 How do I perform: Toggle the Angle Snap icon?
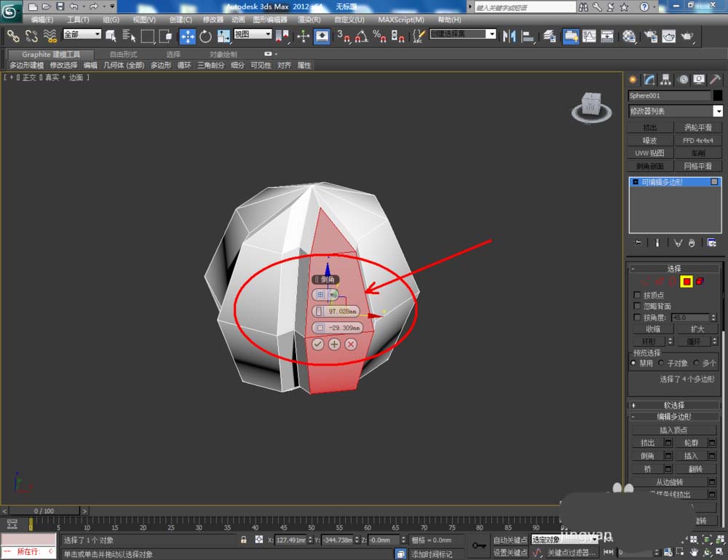coord(361,36)
